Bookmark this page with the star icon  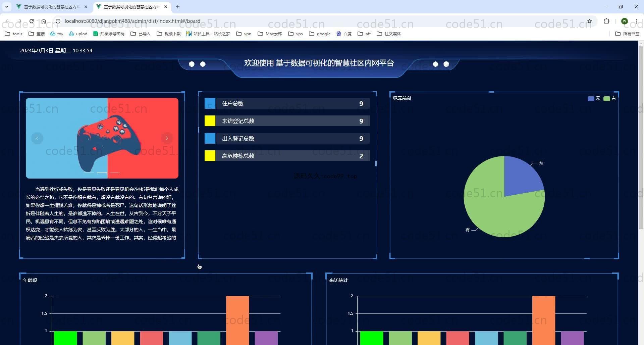coord(590,21)
